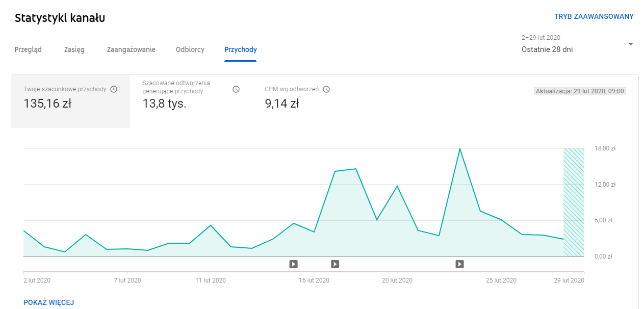
Task: Select the Twoje szacunkowe przychody metric card
Action: click(70, 101)
